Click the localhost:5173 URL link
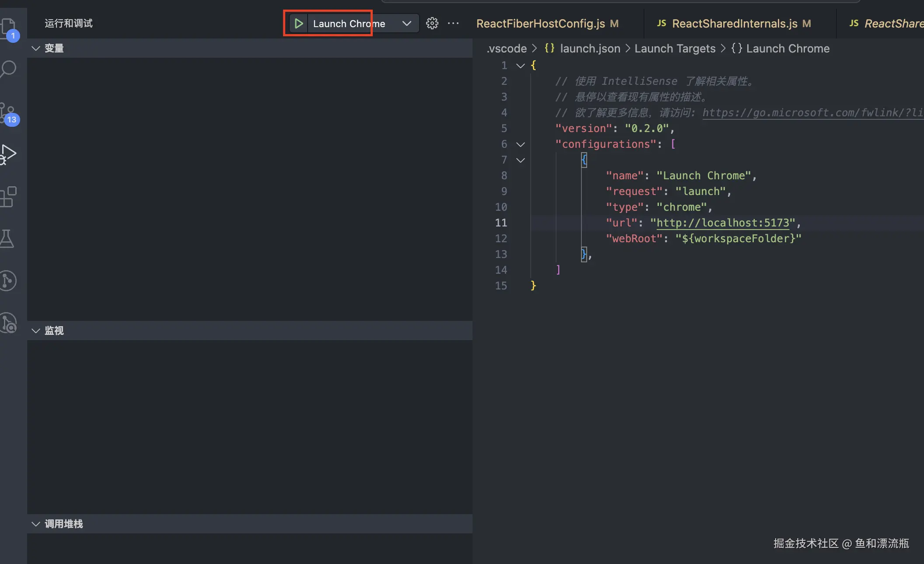The image size is (924, 564). pyautogui.click(x=723, y=223)
